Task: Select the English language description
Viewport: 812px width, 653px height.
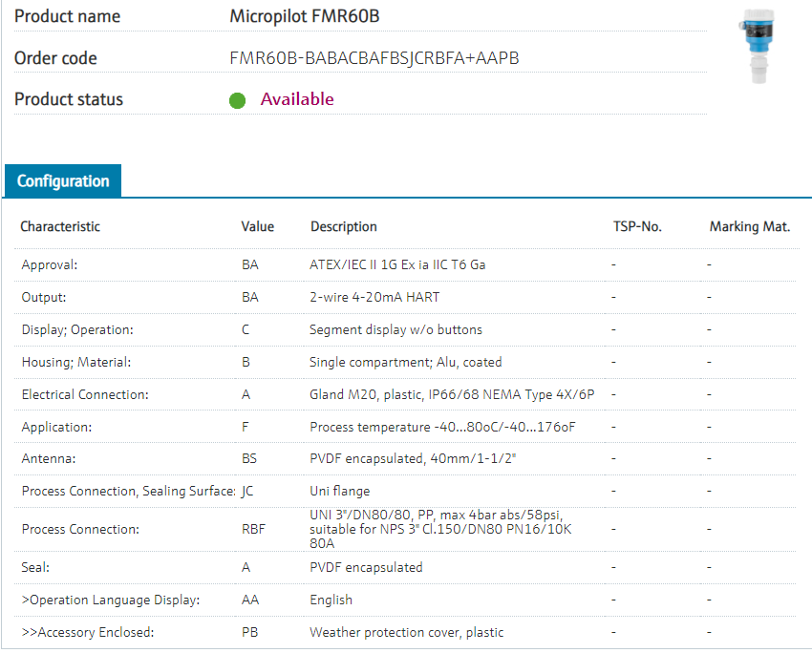Action: pos(331,600)
